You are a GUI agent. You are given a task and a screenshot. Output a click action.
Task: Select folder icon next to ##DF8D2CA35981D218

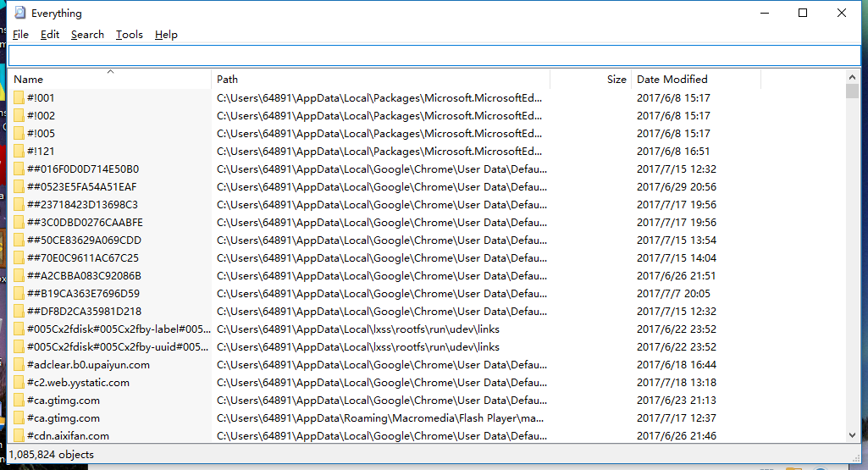pos(19,312)
